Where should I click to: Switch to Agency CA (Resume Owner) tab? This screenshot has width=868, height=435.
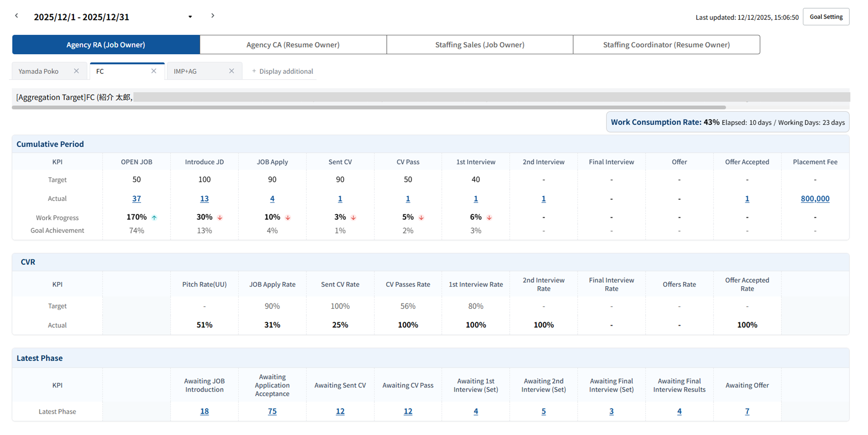pyautogui.click(x=293, y=45)
